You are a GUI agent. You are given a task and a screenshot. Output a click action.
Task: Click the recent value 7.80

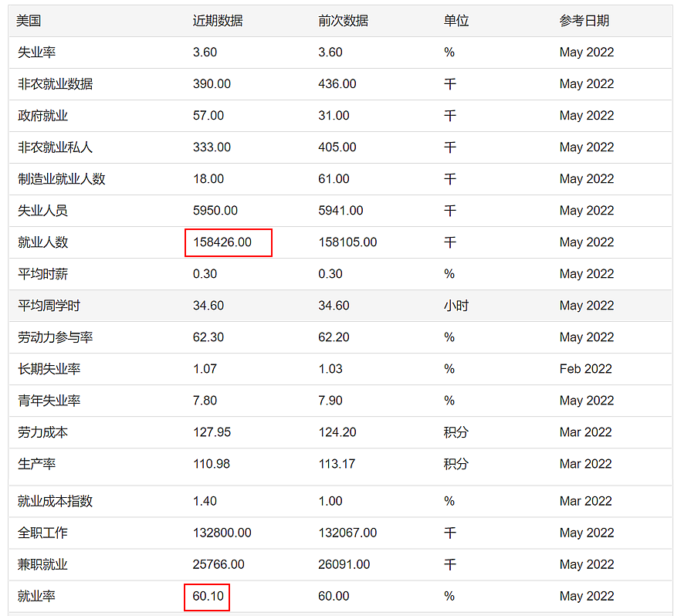click(205, 401)
